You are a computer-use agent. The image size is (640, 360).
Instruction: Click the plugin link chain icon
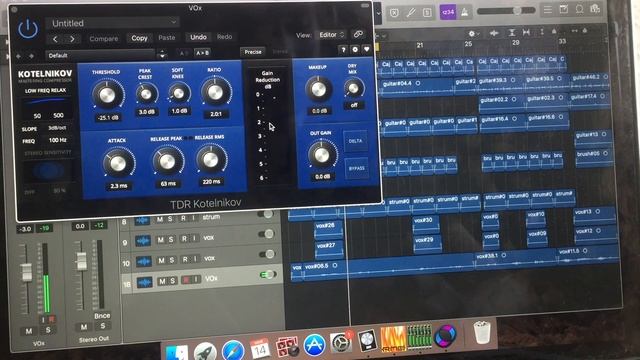point(358,34)
